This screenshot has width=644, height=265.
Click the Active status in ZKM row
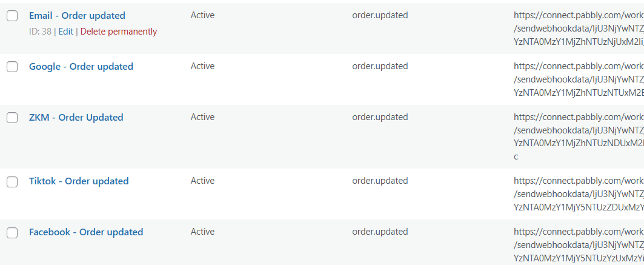pyautogui.click(x=202, y=117)
